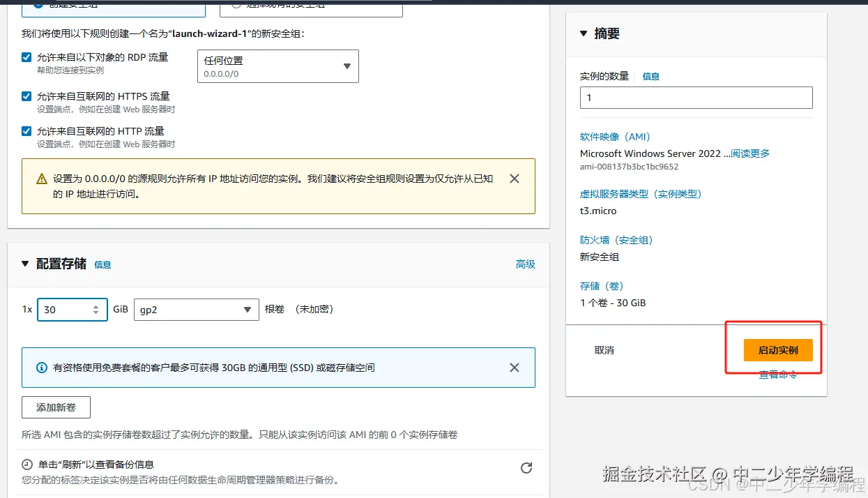This screenshot has height=498, width=868.
Task: Close the 30GB free tier info banner
Action: [515, 368]
